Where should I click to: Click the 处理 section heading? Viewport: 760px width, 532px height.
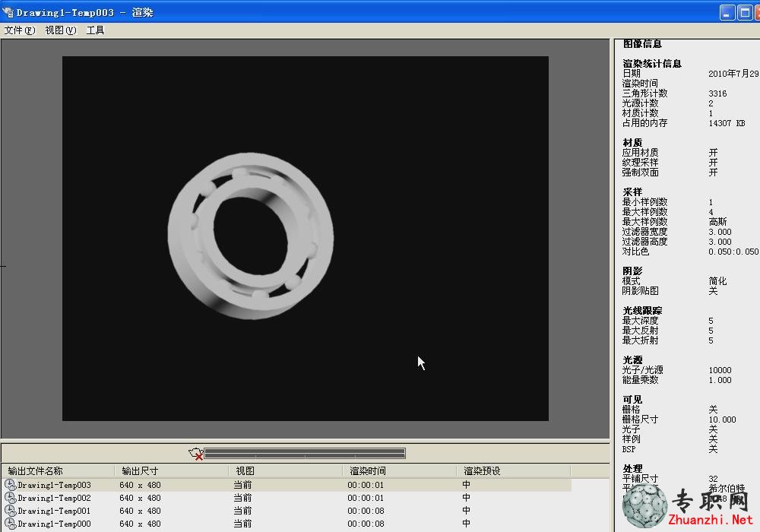click(632, 468)
